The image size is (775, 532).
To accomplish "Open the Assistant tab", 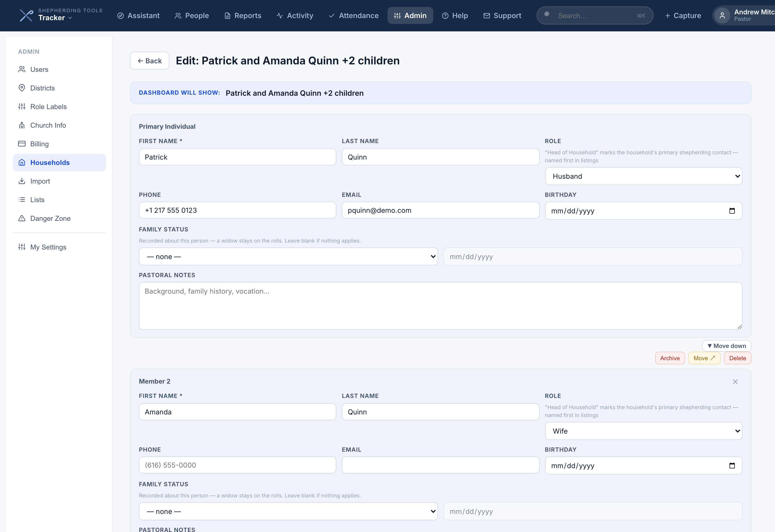I will (138, 16).
